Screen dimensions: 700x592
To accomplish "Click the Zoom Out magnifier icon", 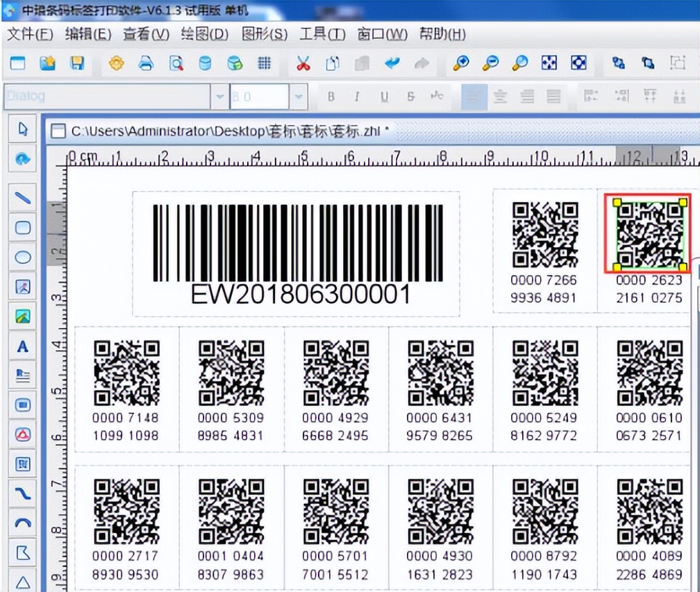I will coord(490,63).
